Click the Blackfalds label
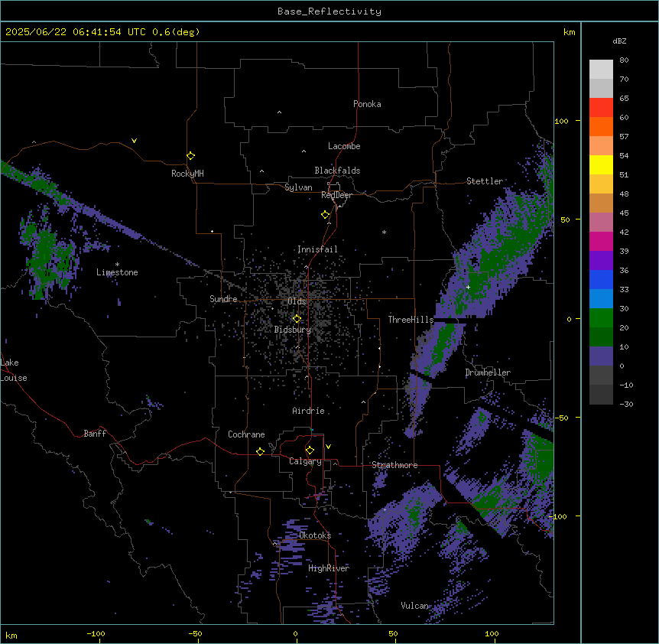 pyautogui.click(x=337, y=171)
